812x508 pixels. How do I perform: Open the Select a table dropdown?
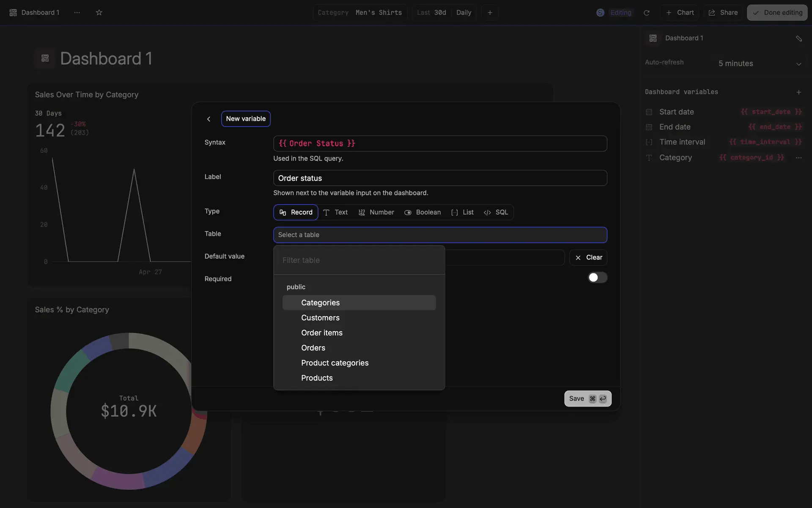coord(440,235)
